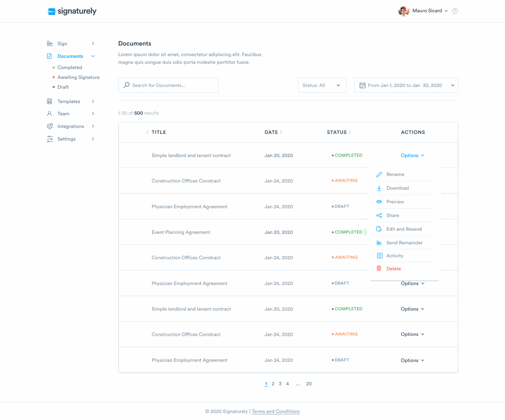
Task: Go to page 2 of results
Action: [x=273, y=384]
